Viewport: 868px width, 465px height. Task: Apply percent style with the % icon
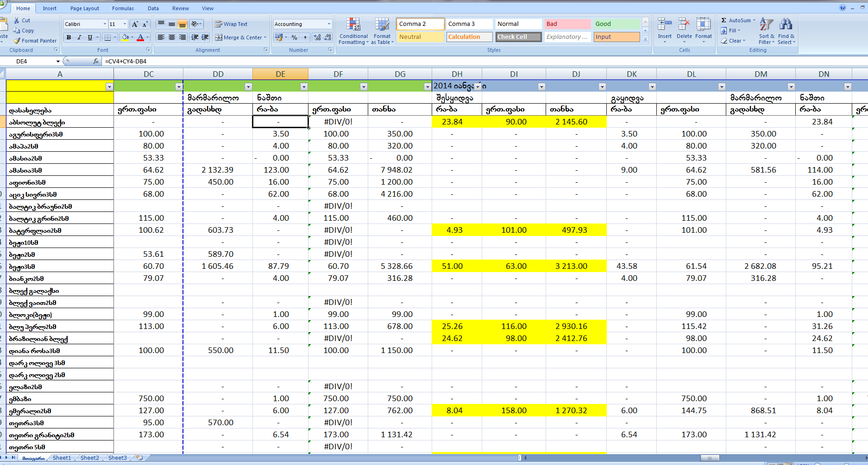coord(294,37)
